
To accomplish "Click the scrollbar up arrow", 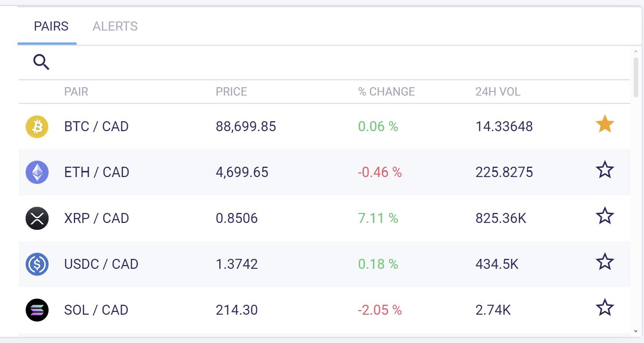I will coord(636,51).
